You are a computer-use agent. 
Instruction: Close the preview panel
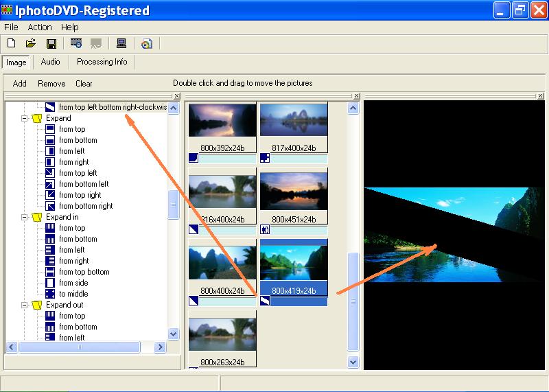click(541, 95)
